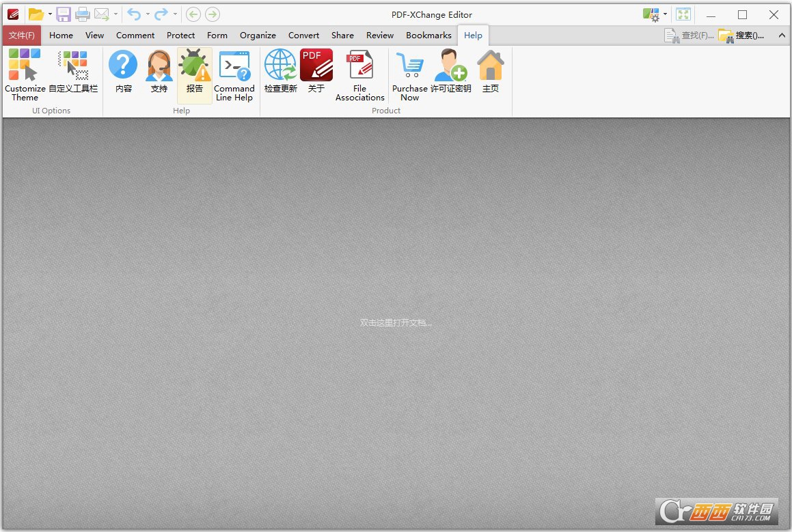Screen dimensions: 792x532
Task: Click the Redo arrow icon
Action: coord(161,14)
